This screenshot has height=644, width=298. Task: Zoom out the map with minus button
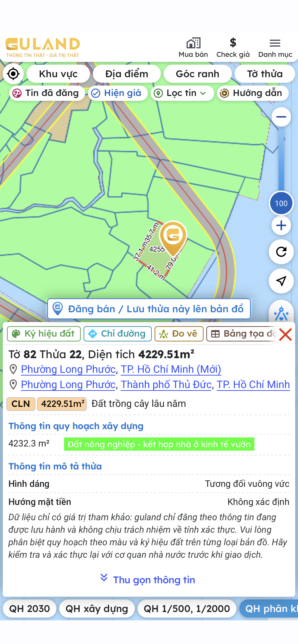coord(281,117)
